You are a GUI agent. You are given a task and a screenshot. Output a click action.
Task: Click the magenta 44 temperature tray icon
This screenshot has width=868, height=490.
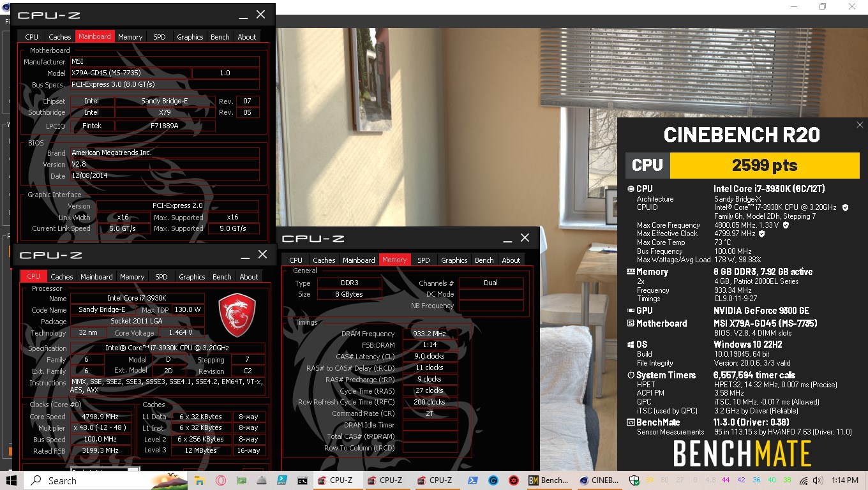[726, 480]
